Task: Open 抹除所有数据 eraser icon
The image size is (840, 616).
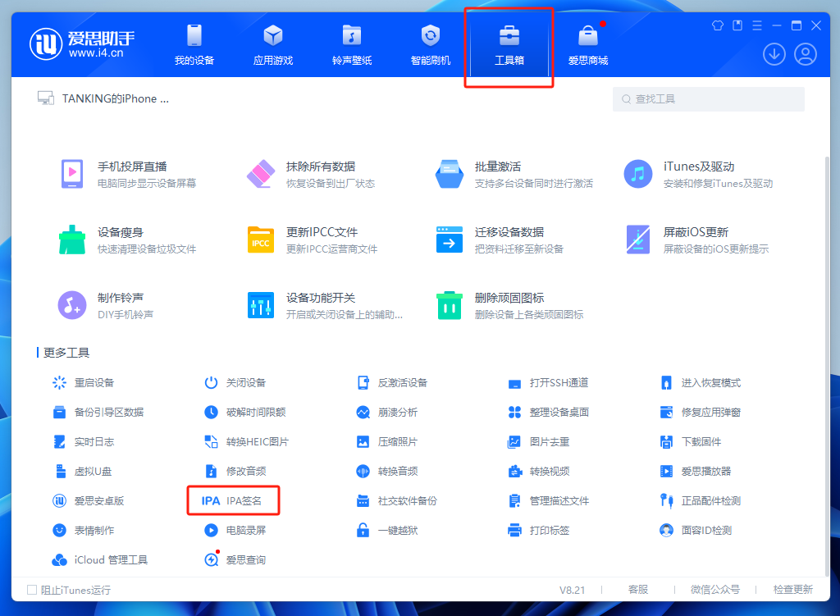Action: pos(261,174)
